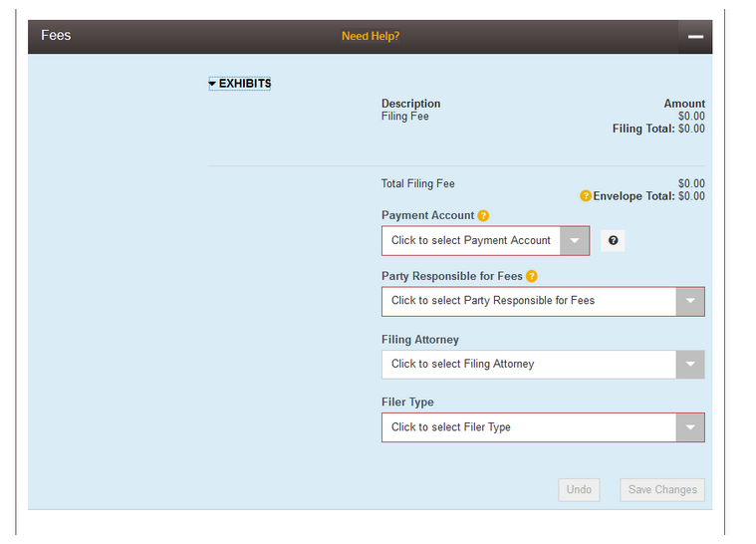Collapse the Fees panel with minus icon

click(694, 37)
